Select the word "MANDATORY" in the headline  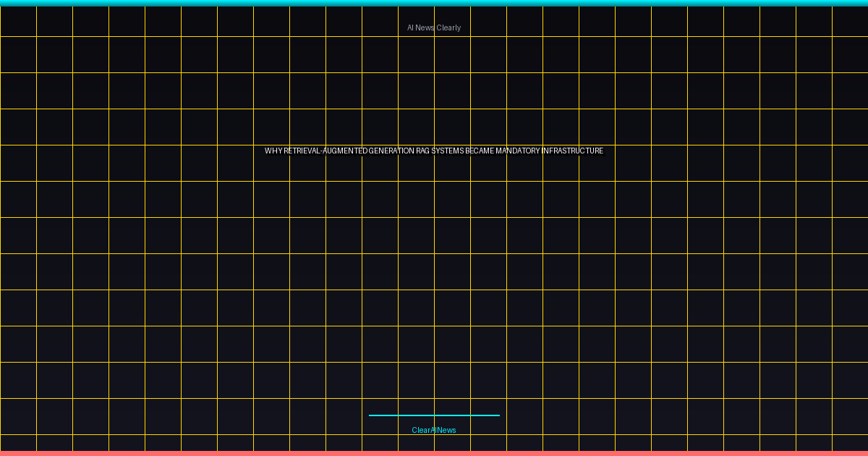pos(518,151)
